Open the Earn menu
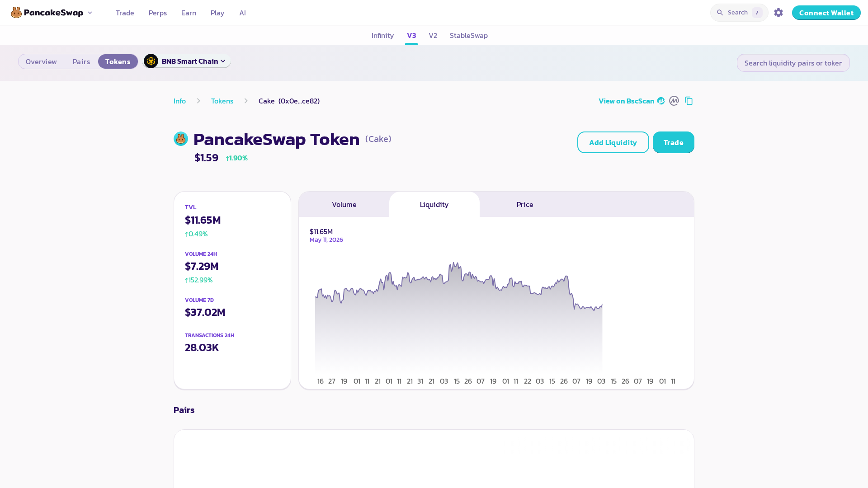The width and height of the screenshot is (868, 488). 189,13
